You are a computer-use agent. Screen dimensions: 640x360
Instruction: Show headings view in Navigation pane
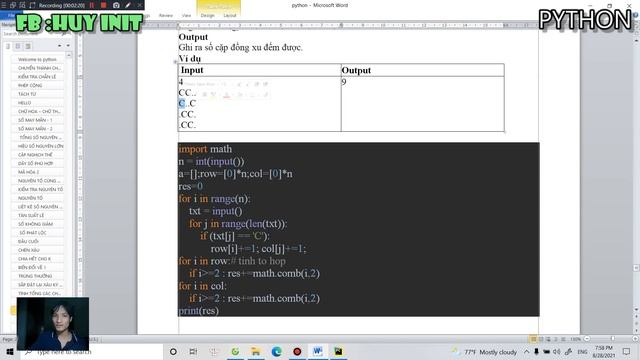pos(8,46)
